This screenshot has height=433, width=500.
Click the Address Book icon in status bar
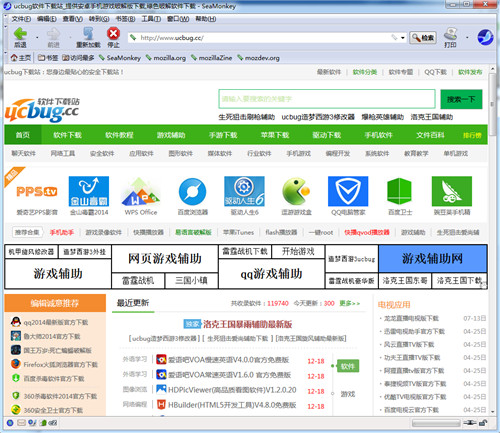coord(43,423)
